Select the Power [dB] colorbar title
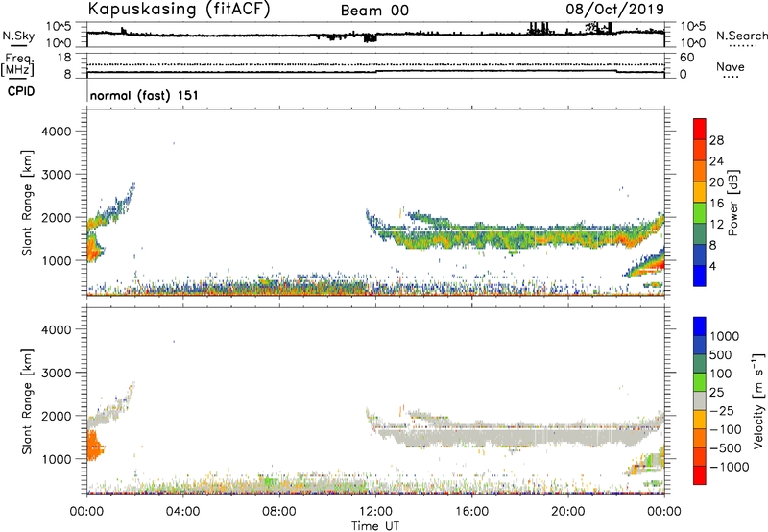This screenshot has height=532, width=768. coord(732,203)
